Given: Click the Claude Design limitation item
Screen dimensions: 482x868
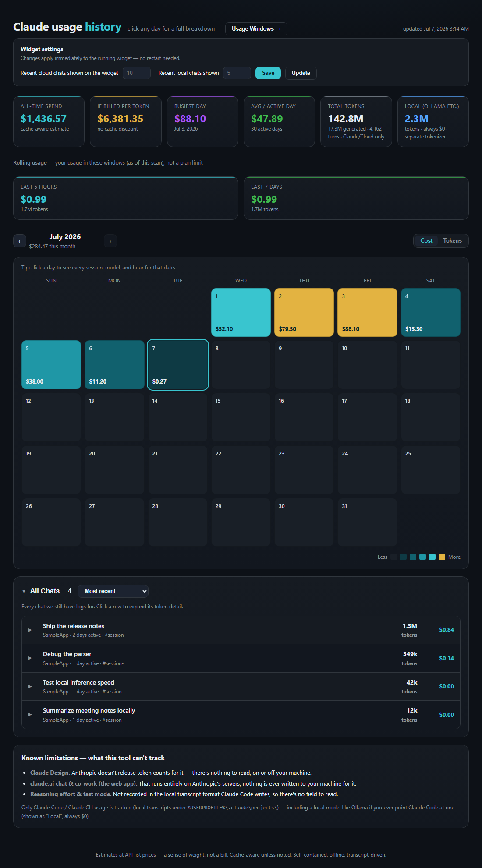Looking at the screenshot, I should click(171, 773).
